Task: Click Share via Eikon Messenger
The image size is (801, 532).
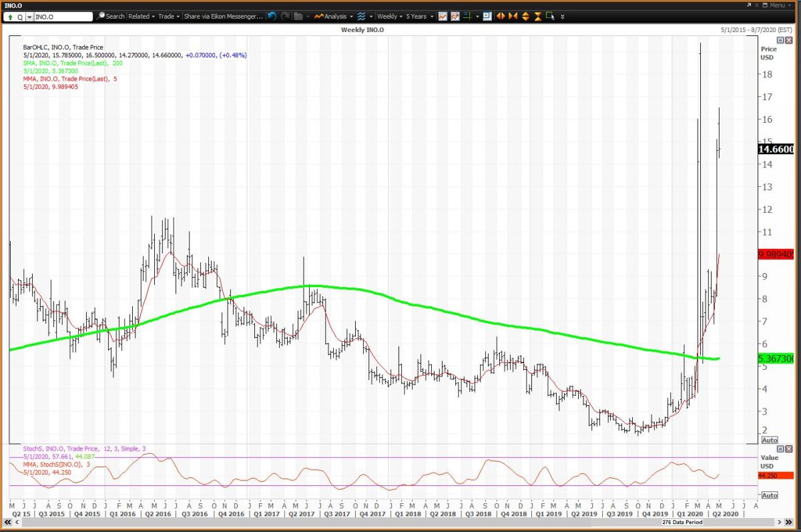Action: click(222, 16)
